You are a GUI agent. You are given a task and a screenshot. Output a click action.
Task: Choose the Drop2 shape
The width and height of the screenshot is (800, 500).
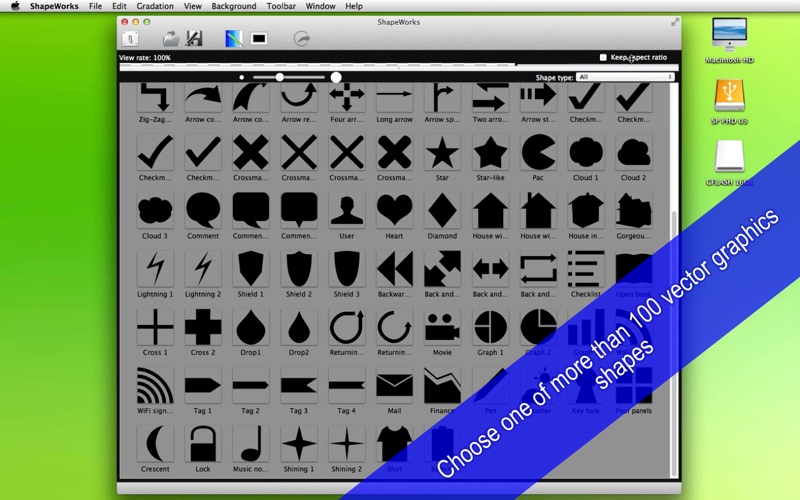click(298, 327)
